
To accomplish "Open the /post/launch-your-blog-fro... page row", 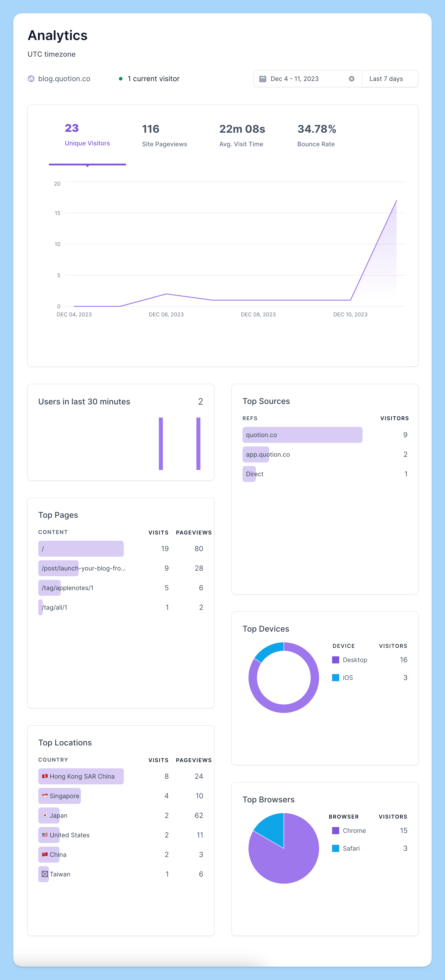I will pos(120,568).
